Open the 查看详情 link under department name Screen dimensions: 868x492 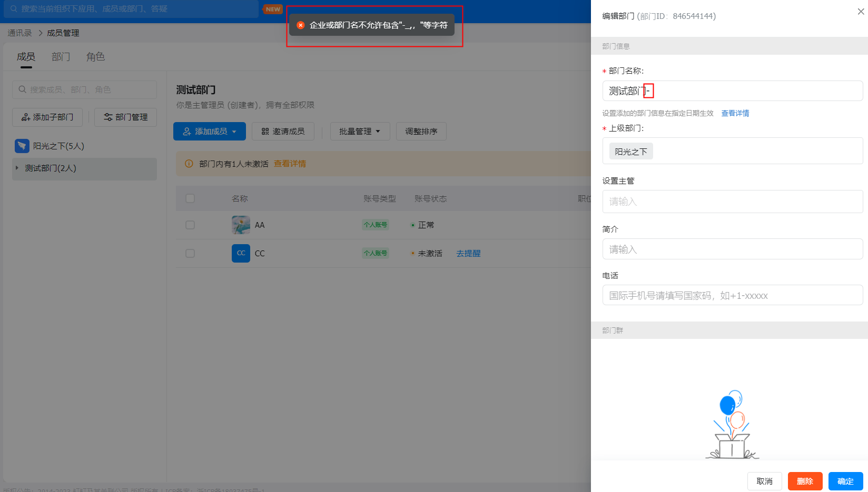click(x=735, y=113)
